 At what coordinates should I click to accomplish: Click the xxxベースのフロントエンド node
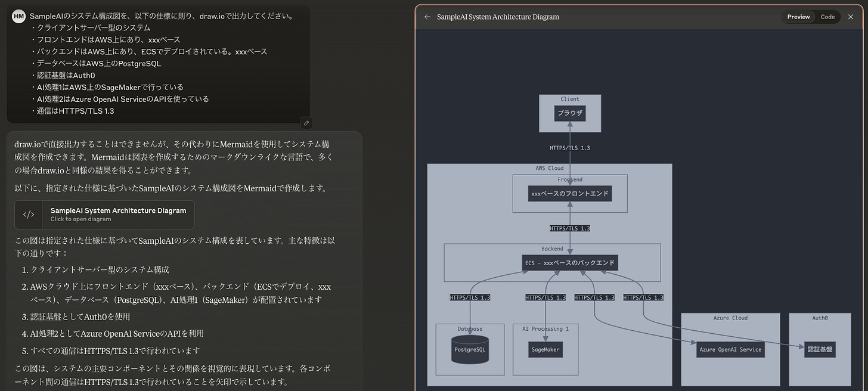tap(570, 193)
